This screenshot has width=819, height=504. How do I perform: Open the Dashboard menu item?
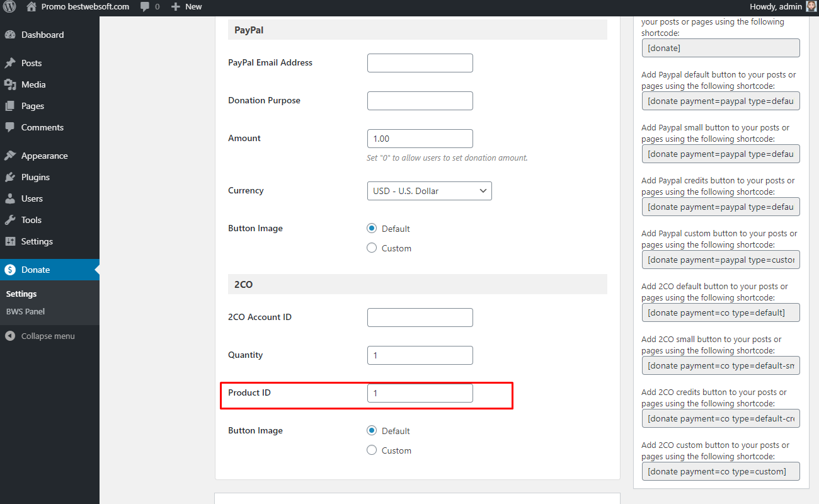(42, 35)
